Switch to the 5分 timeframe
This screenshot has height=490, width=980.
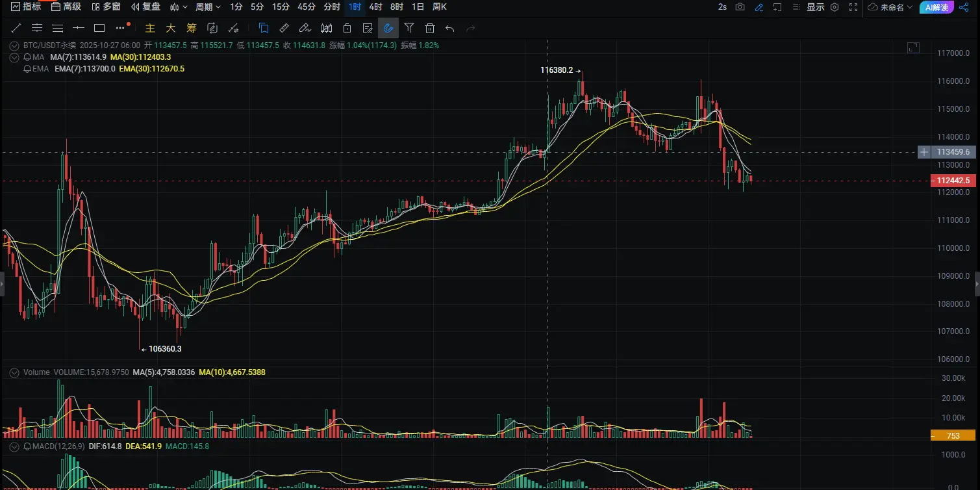tap(257, 7)
